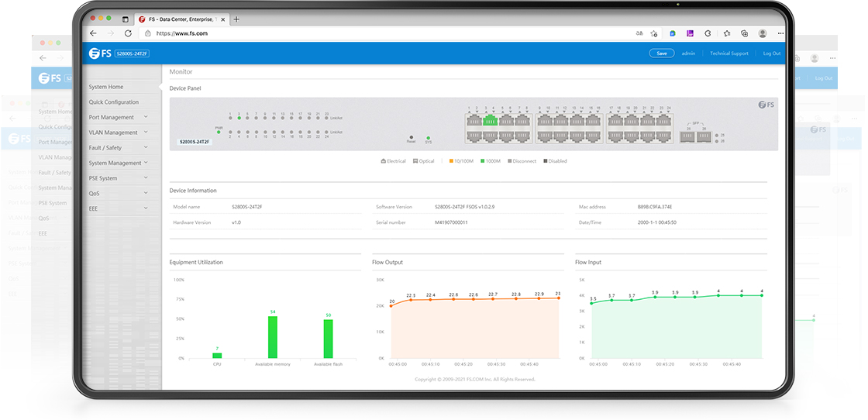Open System Home in the sidebar
The height and width of the screenshot is (420, 868).
106,87
